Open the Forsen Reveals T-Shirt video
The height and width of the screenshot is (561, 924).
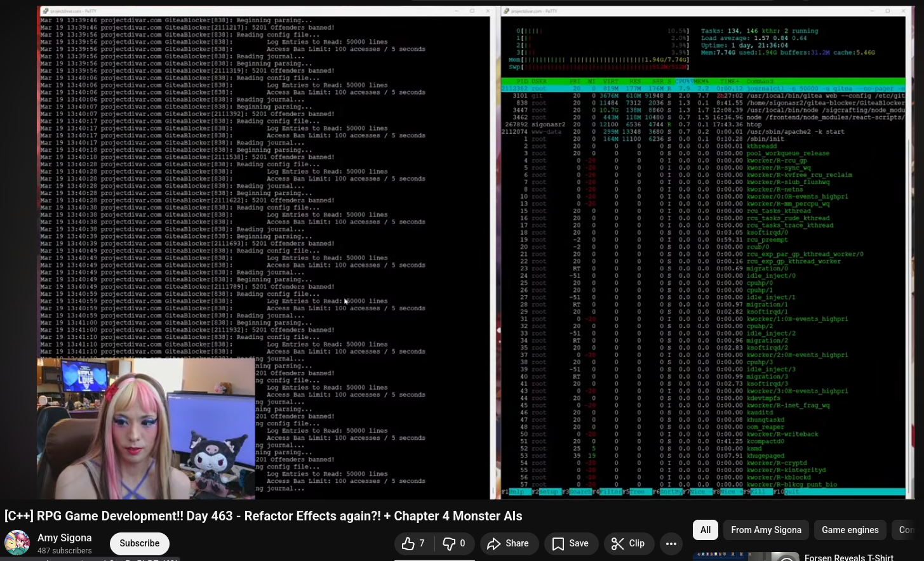click(x=848, y=557)
